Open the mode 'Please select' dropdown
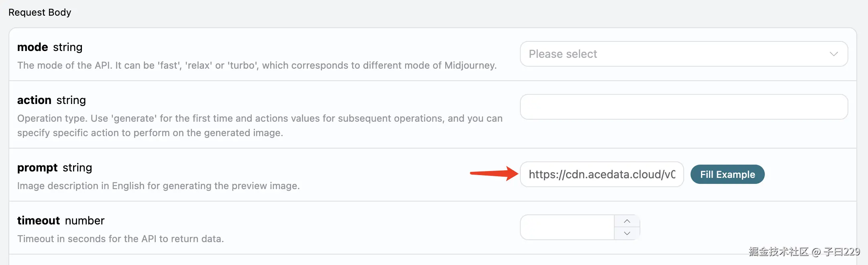The width and height of the screenshot is (868, 265). 674,54
